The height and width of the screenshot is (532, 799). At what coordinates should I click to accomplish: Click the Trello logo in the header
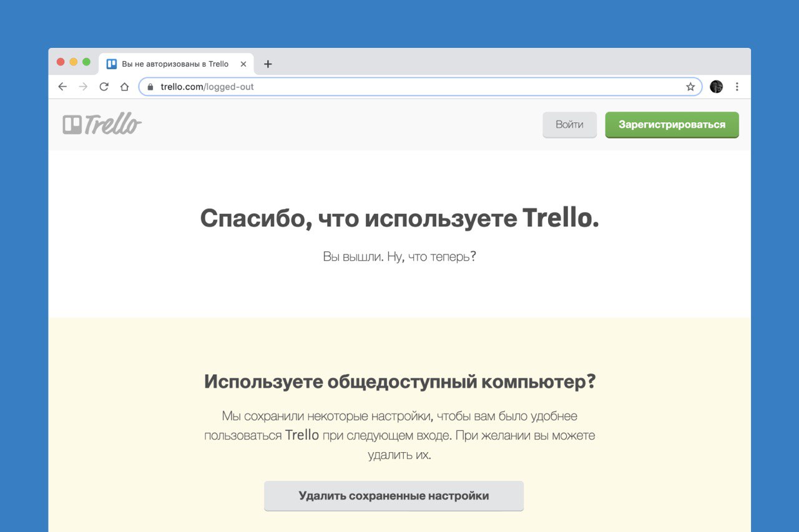(102, 124)
